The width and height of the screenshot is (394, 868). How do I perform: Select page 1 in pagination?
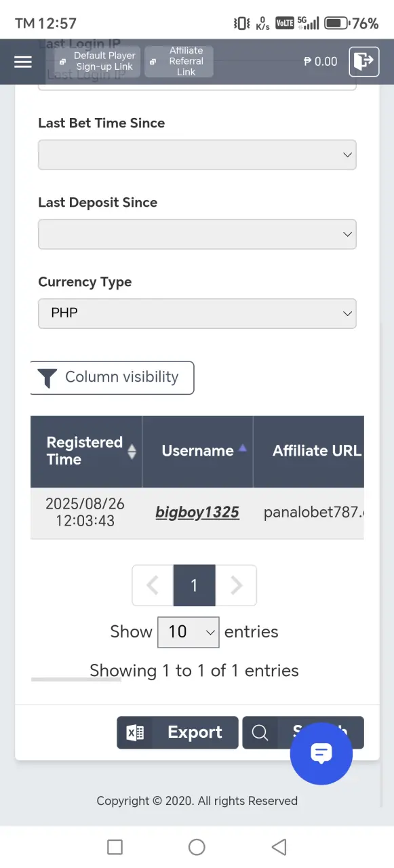pyautogui.click(x=194, y=585)
